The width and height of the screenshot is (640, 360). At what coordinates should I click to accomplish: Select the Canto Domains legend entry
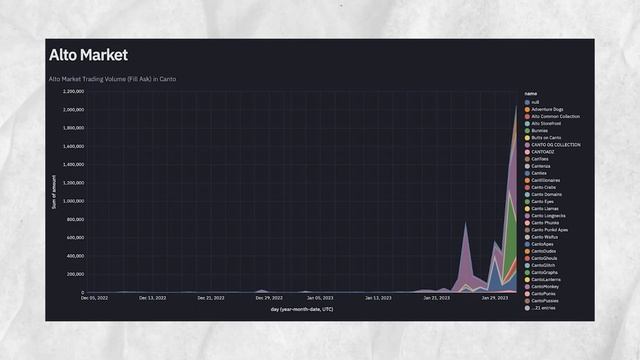[x=543, y=195]
